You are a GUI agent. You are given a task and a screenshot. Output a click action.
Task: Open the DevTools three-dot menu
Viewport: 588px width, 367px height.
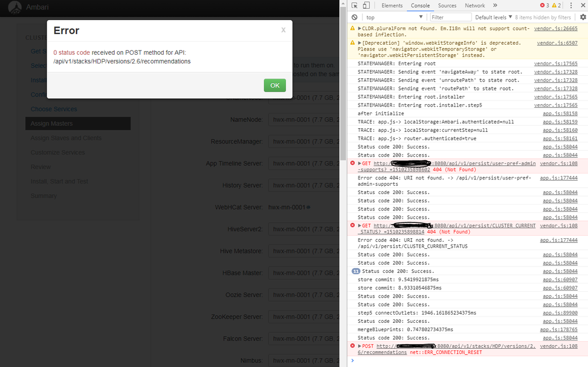point(571,6)
